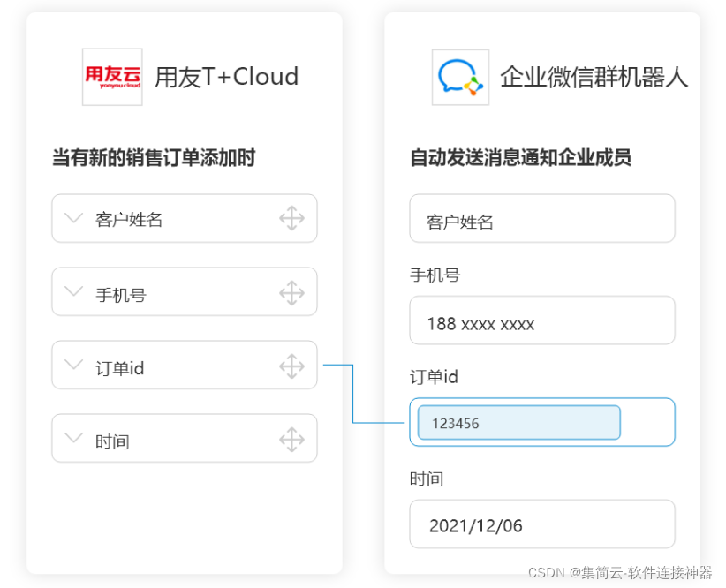Screen dimensions: 726x588
Task: Click the 订单id text in left card row
Action: [120, 368]
